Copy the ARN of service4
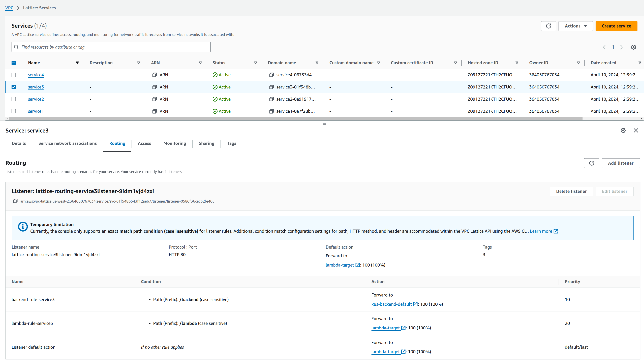The image size is (644, 361). pyautogui.click(x=154, y=75)
